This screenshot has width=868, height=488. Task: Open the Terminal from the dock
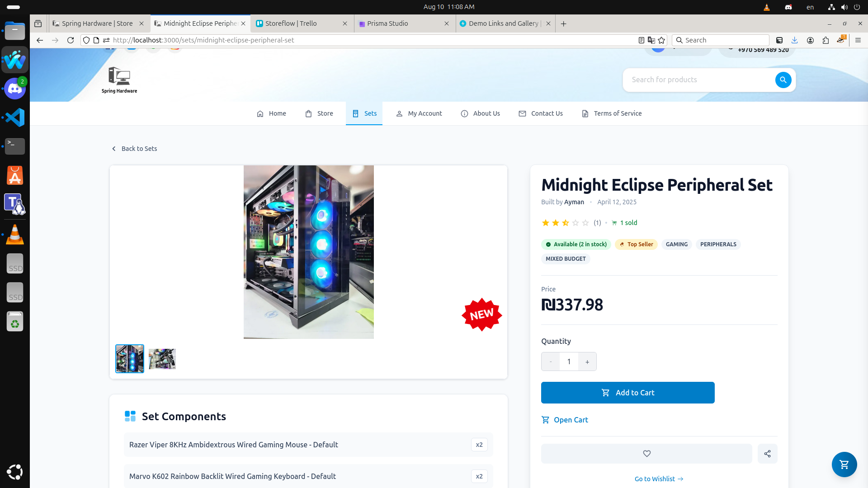15,146
